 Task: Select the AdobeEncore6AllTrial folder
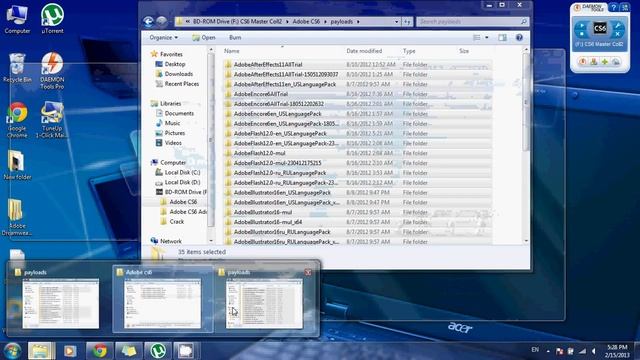pos(260,94)
